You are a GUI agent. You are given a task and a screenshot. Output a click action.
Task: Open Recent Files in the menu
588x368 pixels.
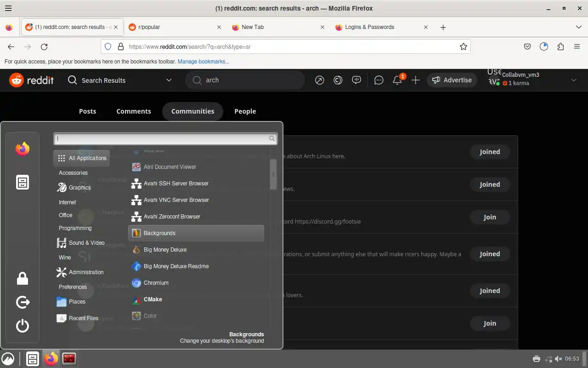[82, 318]
